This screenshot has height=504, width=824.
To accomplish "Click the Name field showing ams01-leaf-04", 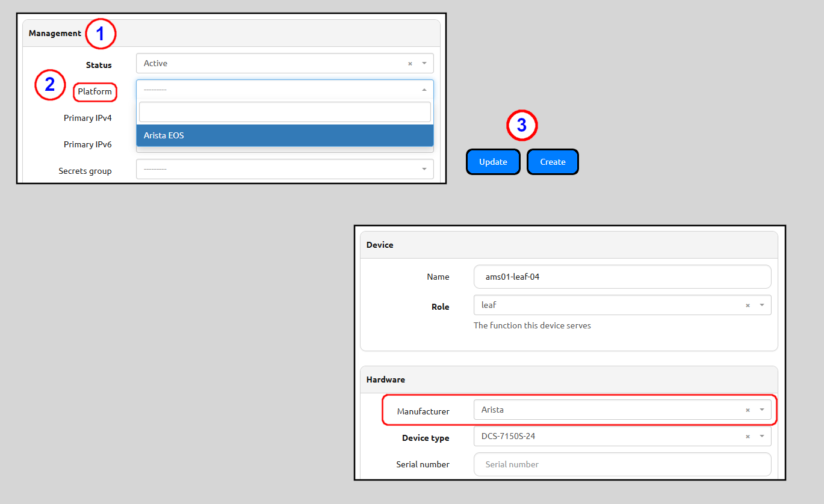I will coord(622,277).
